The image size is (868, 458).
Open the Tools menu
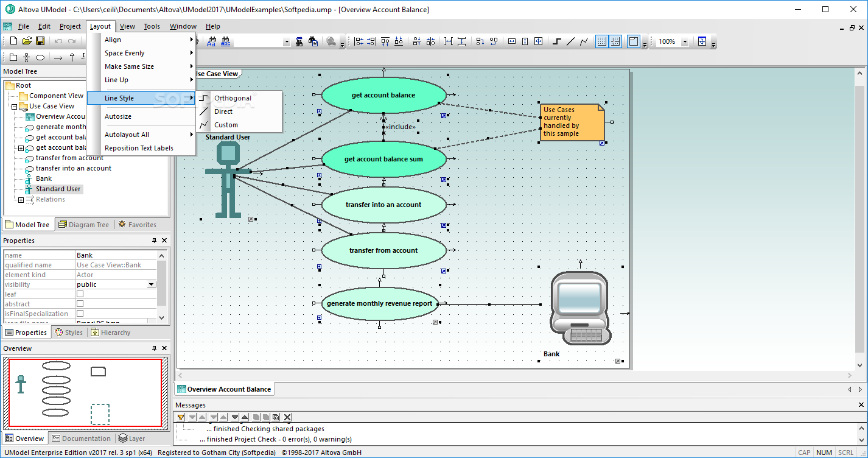(x=152, y=26)
